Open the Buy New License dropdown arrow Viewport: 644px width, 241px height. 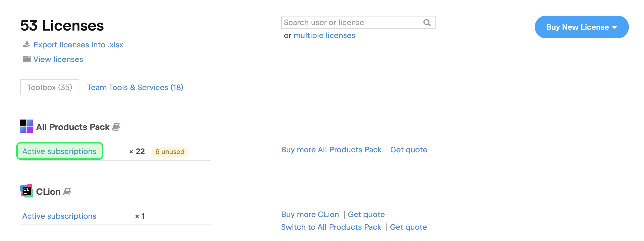615,27
